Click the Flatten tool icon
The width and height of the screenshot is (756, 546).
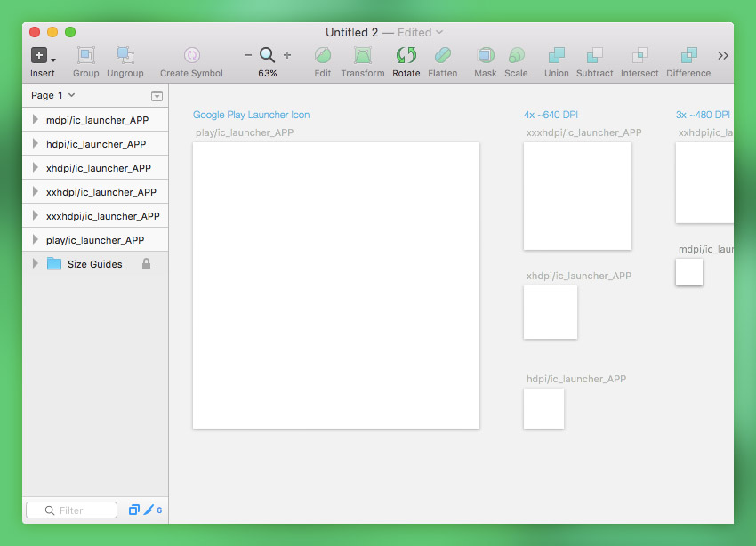pos(442,56)
